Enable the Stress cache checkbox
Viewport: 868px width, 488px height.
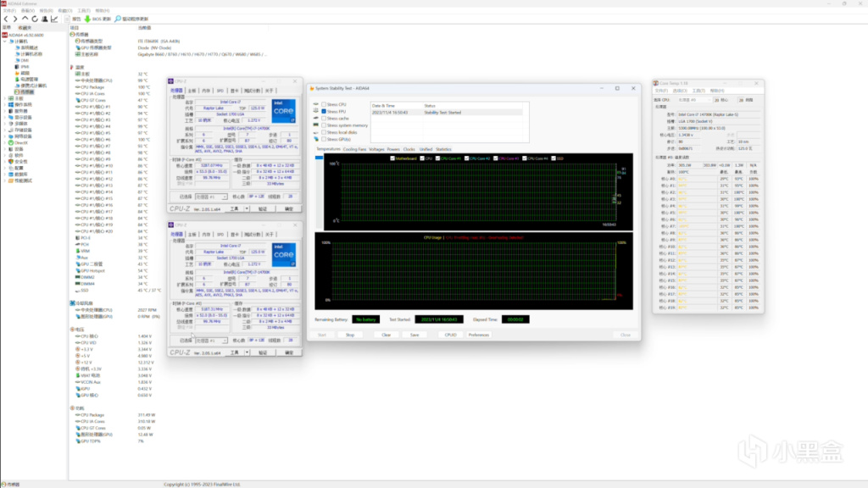coord(324,119)
